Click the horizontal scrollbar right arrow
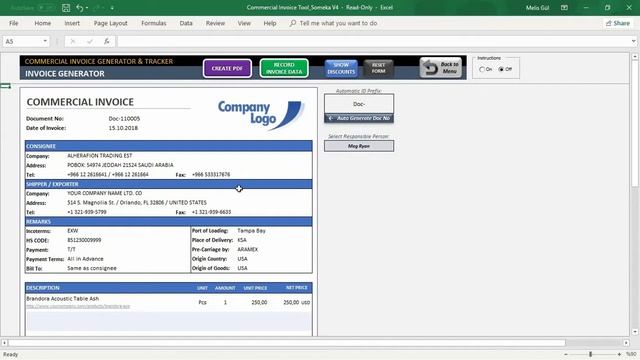 [626, 343]
